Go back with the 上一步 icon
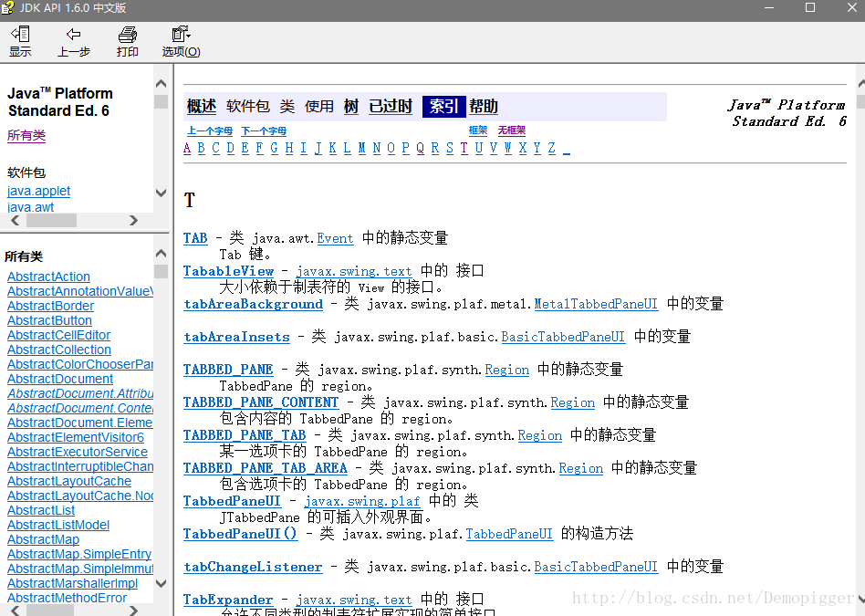This screenshot has width=865, height=616. [x=73, y=41]
